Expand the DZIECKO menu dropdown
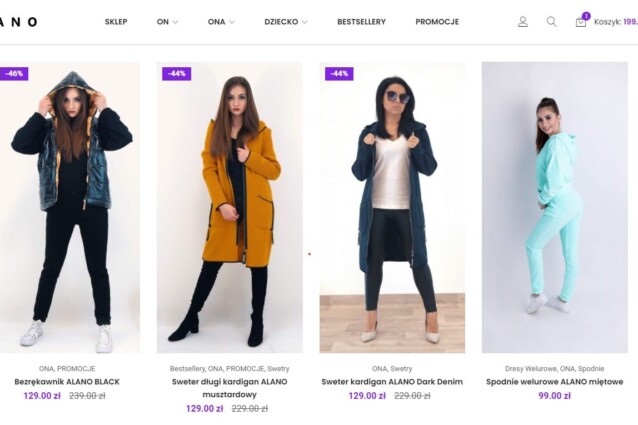The image size is (638, 425). [x=285, y=21]
